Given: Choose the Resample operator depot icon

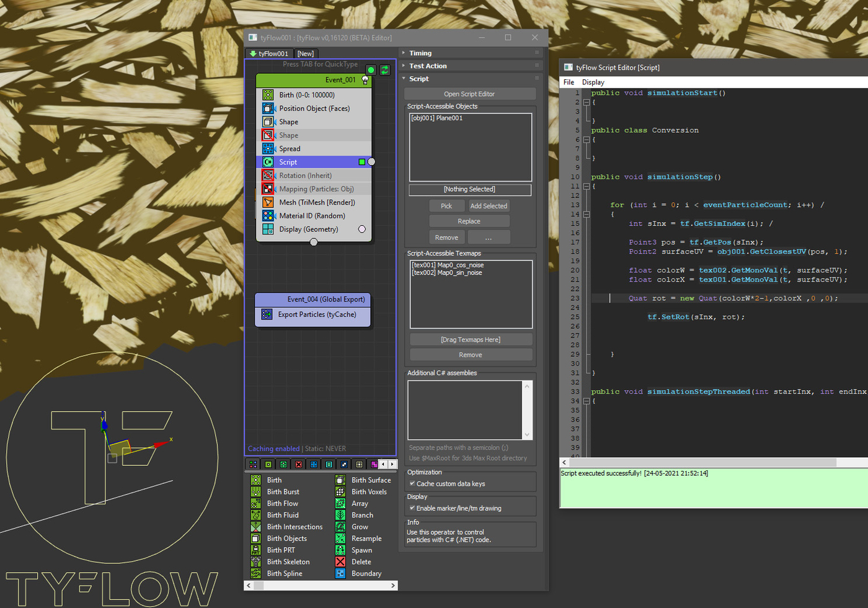Looking at the screenshot, I should 340,539.
